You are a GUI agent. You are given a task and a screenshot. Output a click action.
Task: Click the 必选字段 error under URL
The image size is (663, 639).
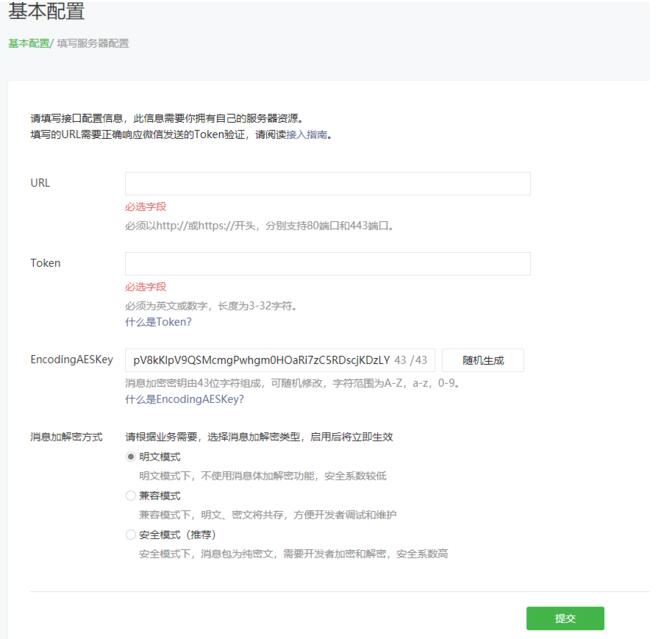[x=145, y=207]
